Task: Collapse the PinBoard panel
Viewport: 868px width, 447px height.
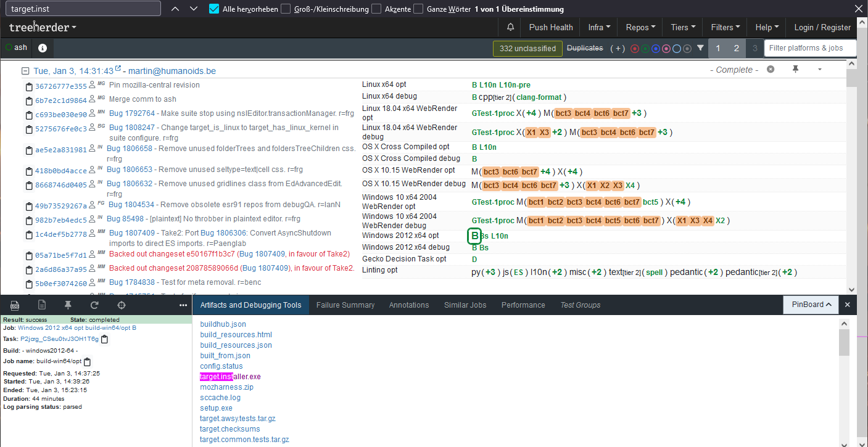Action: pyautogui.click(x=811, y=305)
